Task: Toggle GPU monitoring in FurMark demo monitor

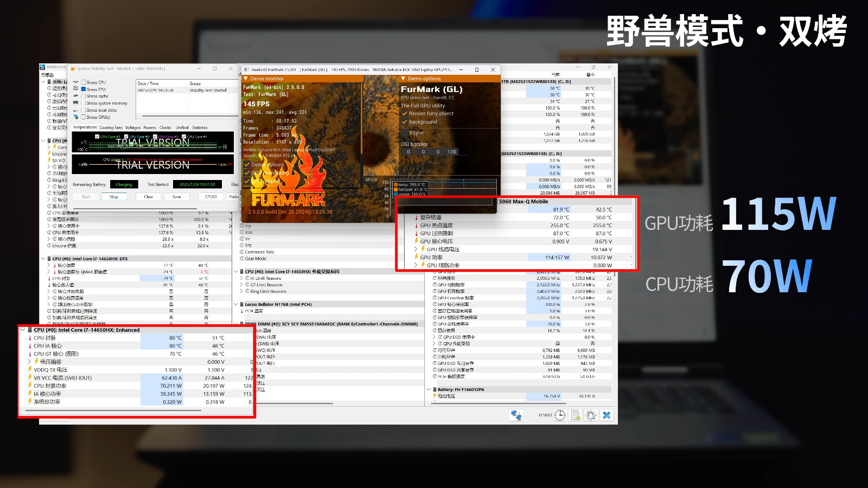Action: (x=247, y=173)
